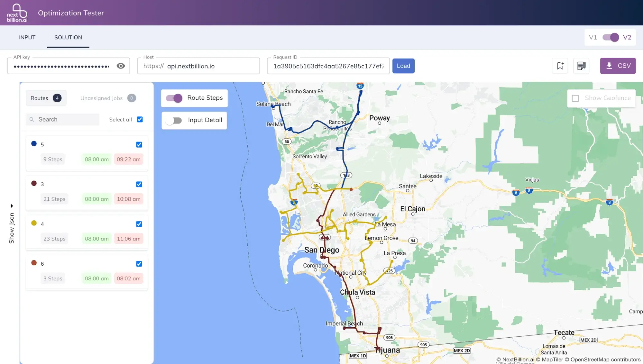The width and height of the screenshot is (643, 364).
Task: Uncheck route 5 visibility checkbox
Action: (x=139, y=144)
